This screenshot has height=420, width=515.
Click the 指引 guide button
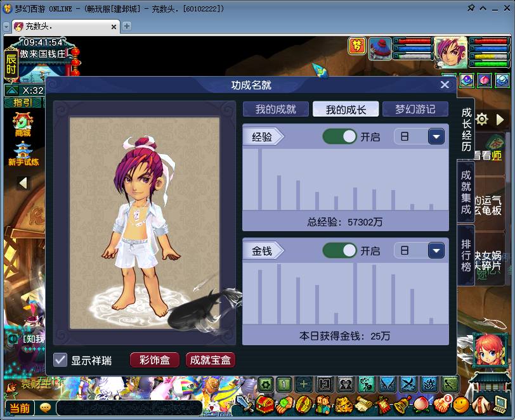click(22, 103)
